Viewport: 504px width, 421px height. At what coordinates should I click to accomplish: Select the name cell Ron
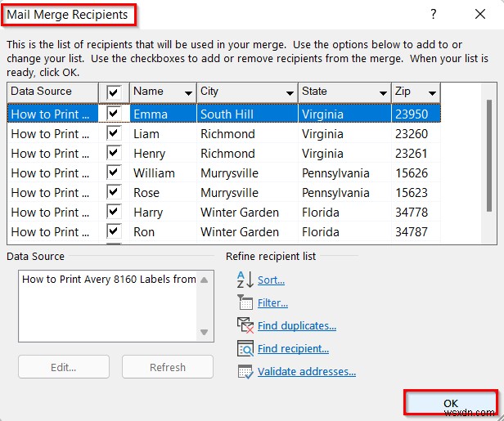point(164,231)
